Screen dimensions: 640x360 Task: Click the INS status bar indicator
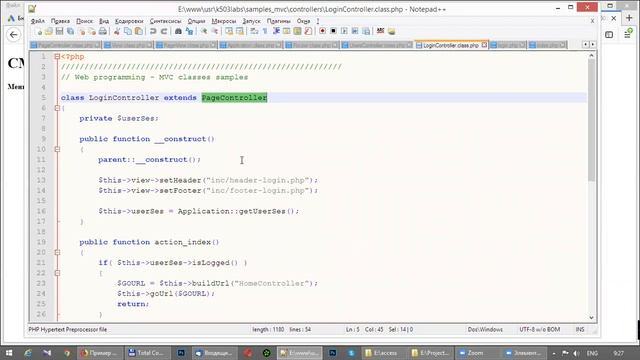point(580,329)
